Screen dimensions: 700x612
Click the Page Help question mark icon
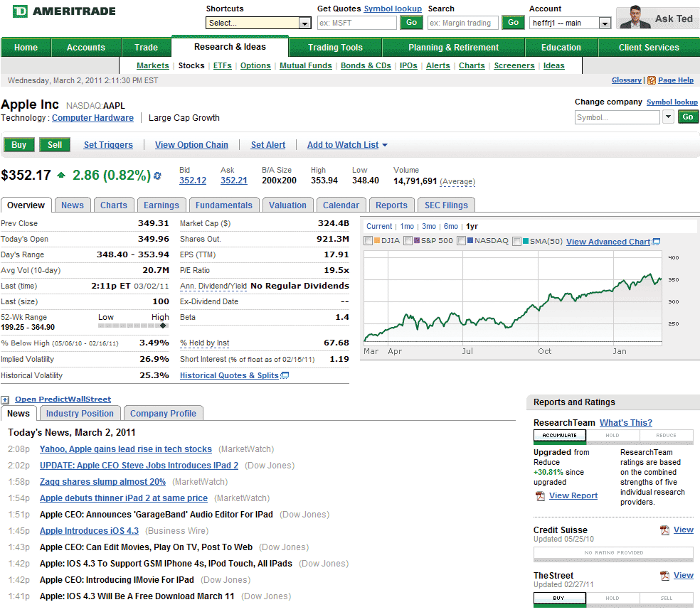(x=652, y=80)
